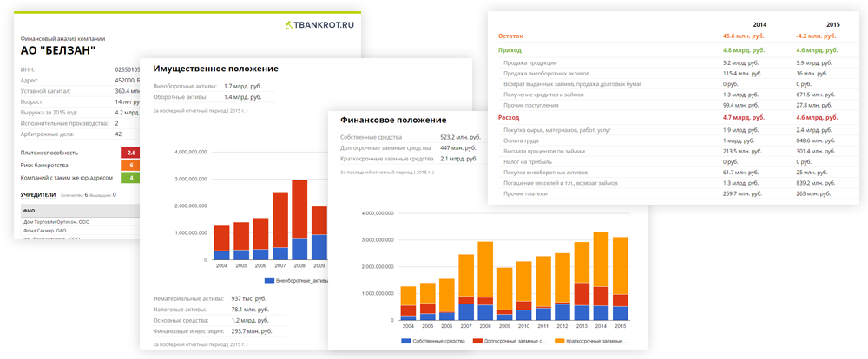The width and height of the screenshot is (868, 359).
Task: Click the 2015 axis label in Финансовое положение chart
Action: [620, 325]
